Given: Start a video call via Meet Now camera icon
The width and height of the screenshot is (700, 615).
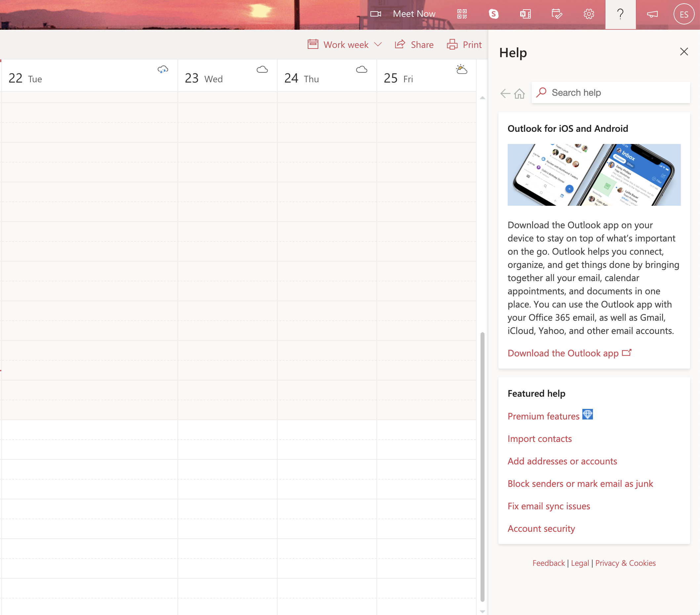Looking at the screenshot, I should click(376, 14).
